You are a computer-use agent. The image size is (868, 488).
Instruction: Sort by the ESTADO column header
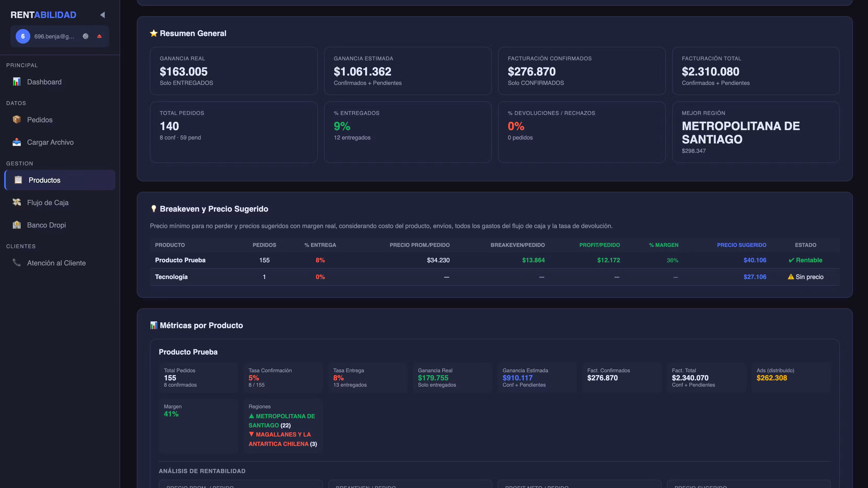click(x=805, y=245)
